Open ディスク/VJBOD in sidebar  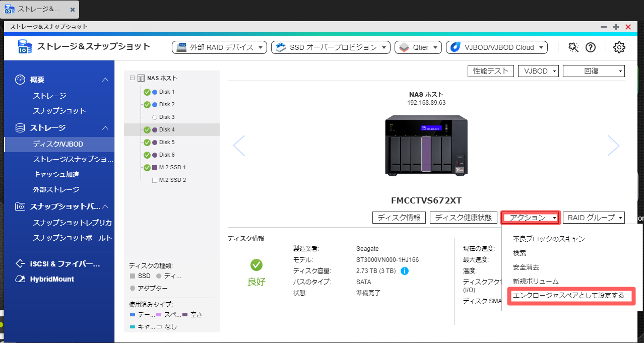[x=60, y=144]
